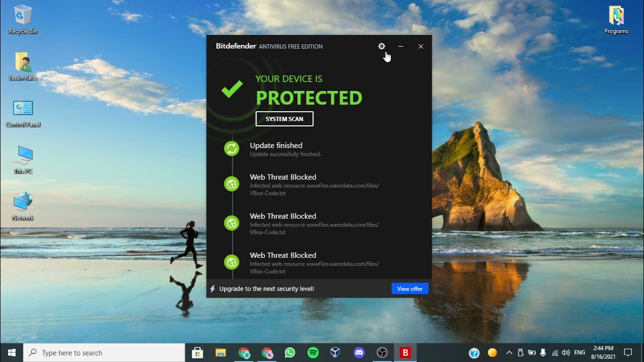Close the Bitdefender window
The image size is (644, 362).
[421, 46]
